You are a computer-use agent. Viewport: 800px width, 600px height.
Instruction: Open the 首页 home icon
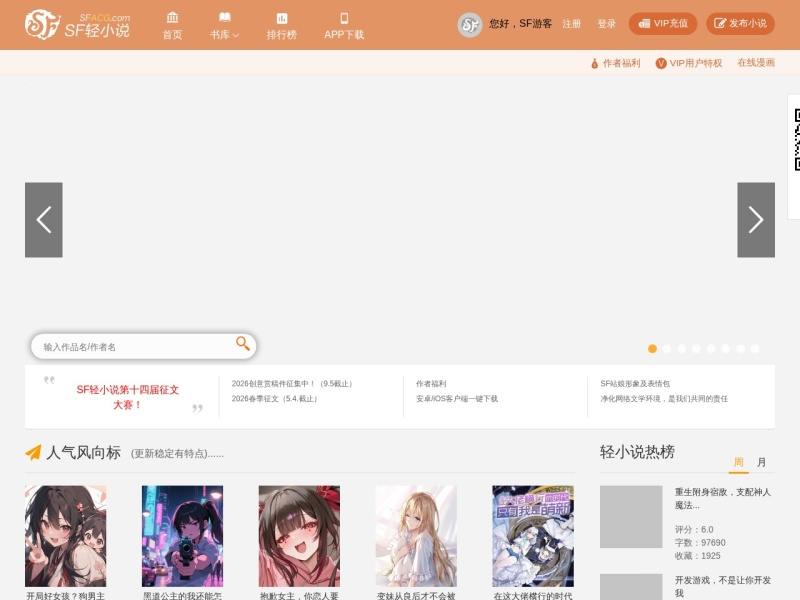[172, 18]
